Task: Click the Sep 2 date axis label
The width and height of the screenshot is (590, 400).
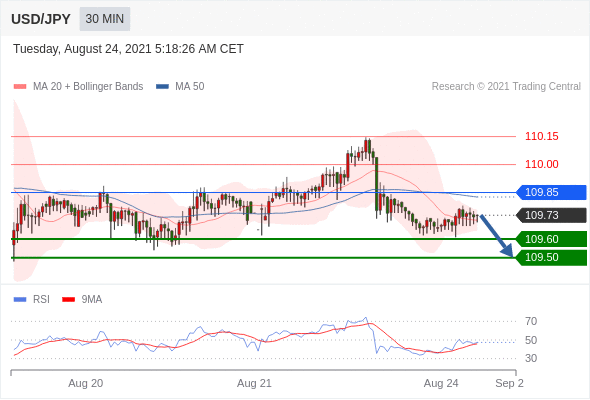Action: coord(509,383)
